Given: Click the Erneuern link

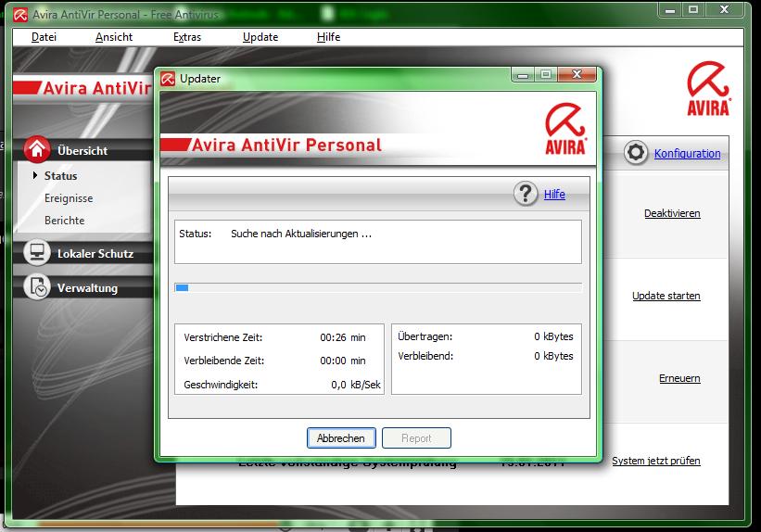Looking at the screenshot, I should [x=679, y=378].
